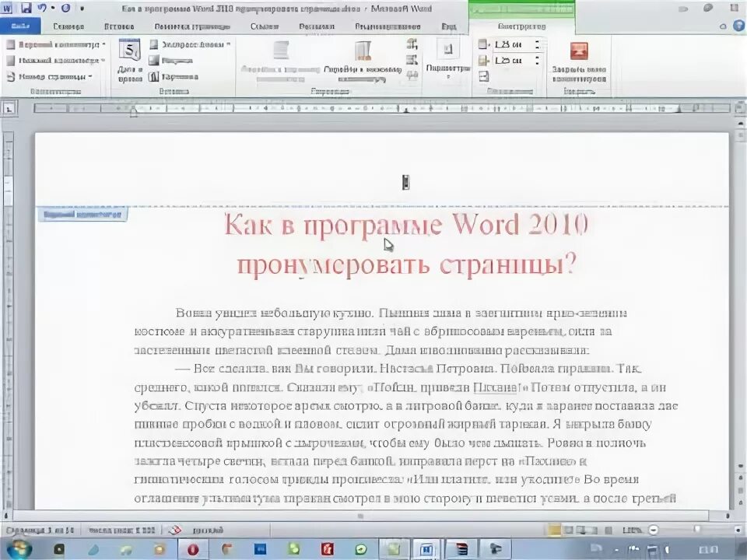Click the horizontal scrollbar thumb
Image resolution: width=747 pixels, height=560 pixels.
pyautogui.click(x=360, y=515)
